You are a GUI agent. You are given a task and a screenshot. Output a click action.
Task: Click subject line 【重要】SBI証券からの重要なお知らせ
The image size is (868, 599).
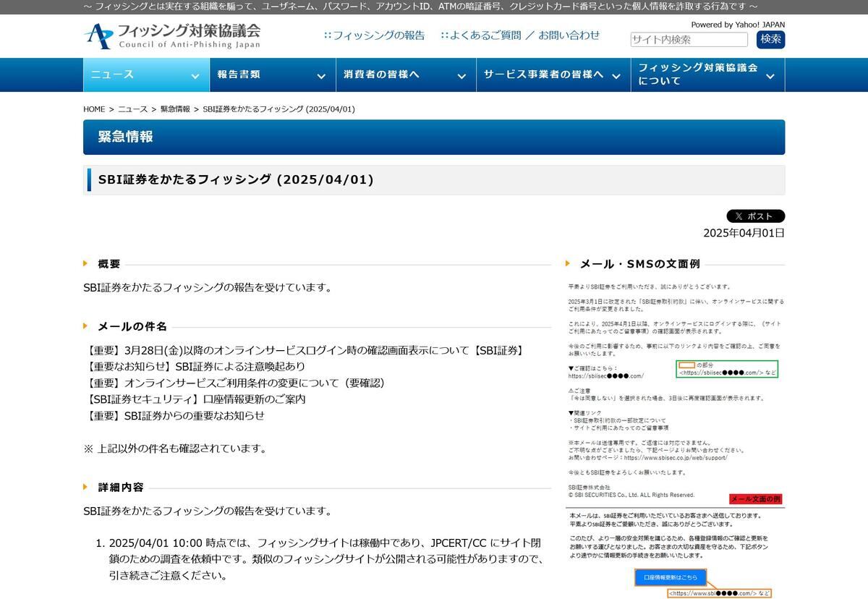click(x=174, y=416)
